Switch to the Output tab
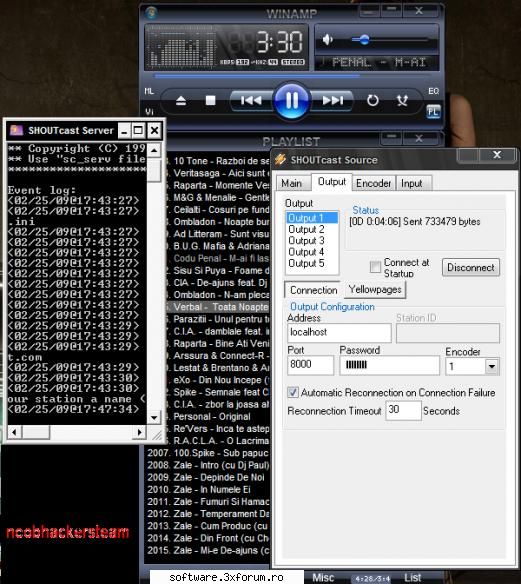 pos(331,182)
